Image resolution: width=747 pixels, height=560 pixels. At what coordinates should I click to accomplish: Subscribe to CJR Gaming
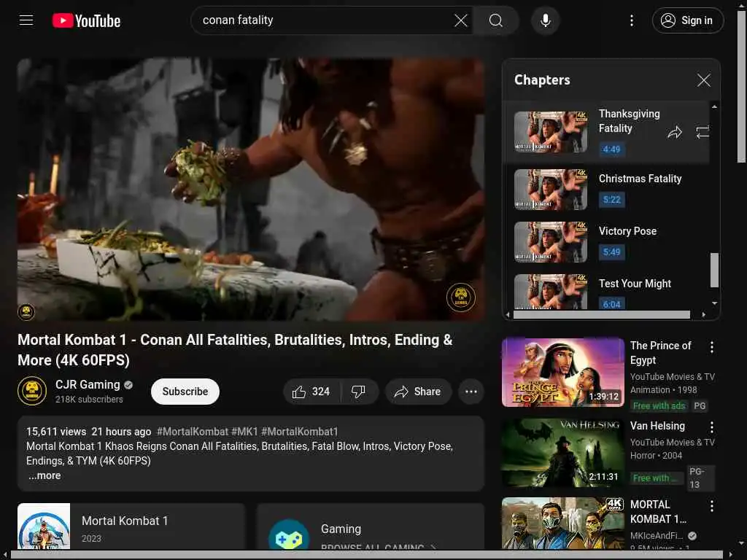pyautogui.click(x=185, y=392)
